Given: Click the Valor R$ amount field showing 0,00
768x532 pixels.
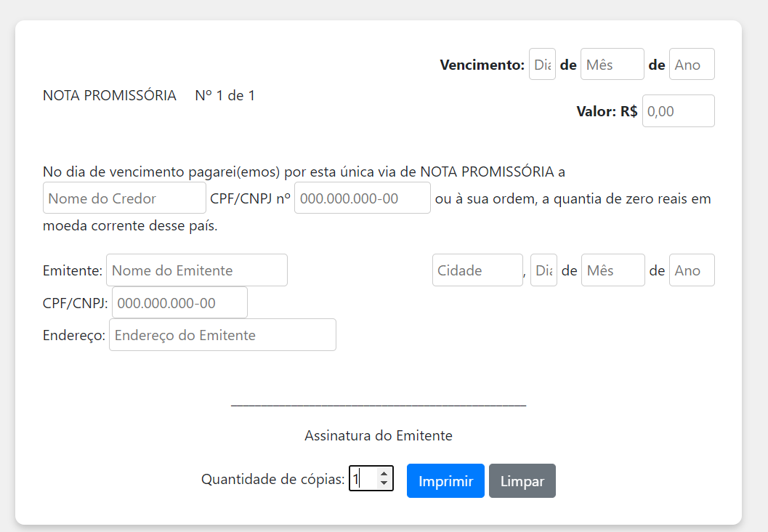Looking at the screenshot, I should click(678, 110).
